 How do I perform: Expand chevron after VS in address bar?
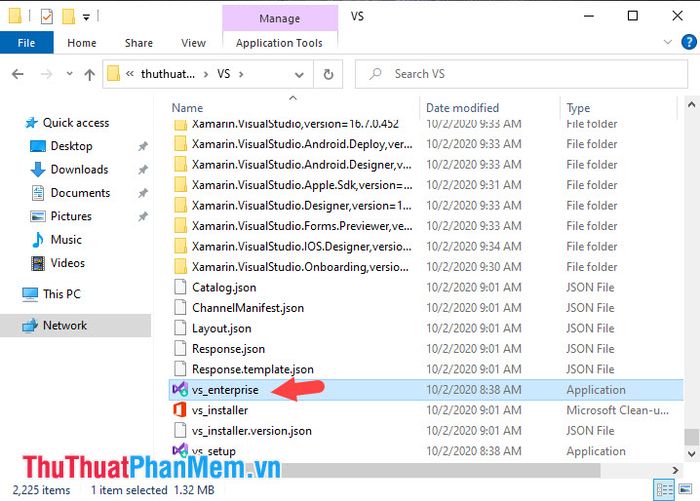tap(241, 74)
